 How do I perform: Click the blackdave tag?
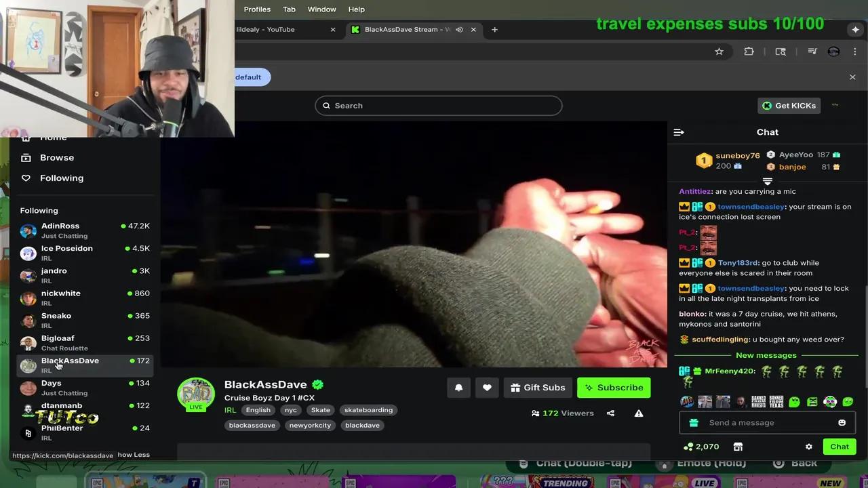point(362,426)
